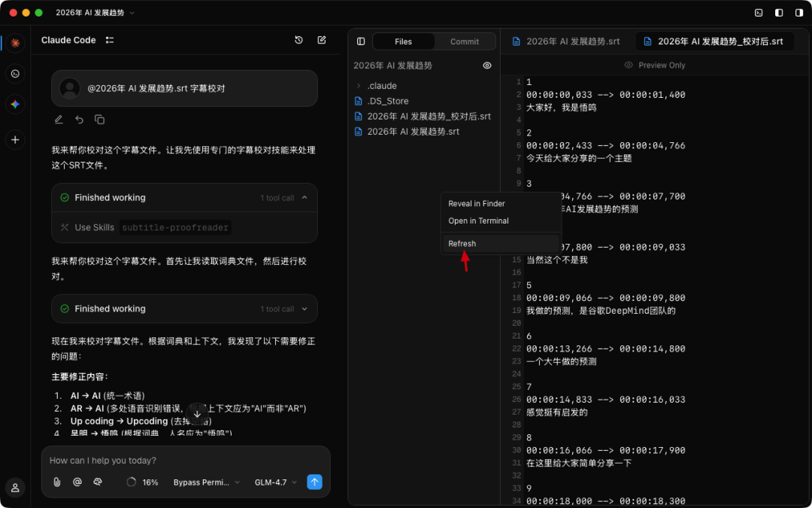
Task: Open the project title dropdown 2026年 AI 发展趋势
Action: coord(95,13)
